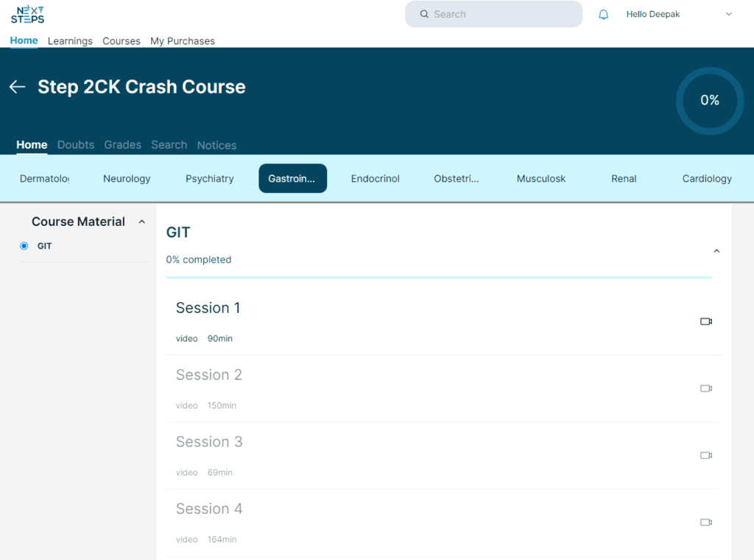Select the Neurology subject chip
Image resolution: width=754 pixels, height=560 pixels.
(x=127, y=178)
